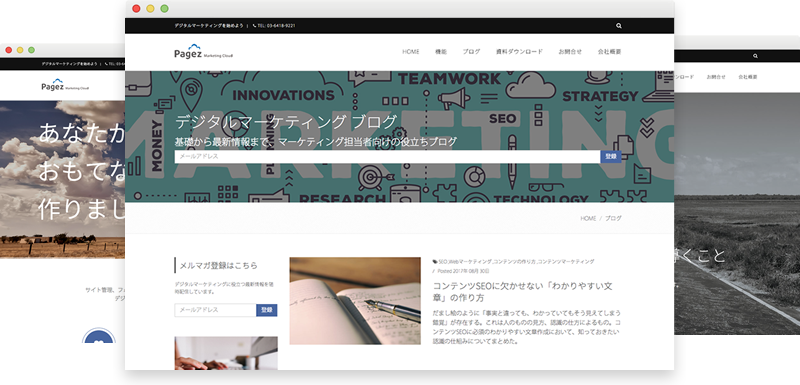Click the red close button of the left window
Screen dimensions: 800x385
(x=9, y=50)
